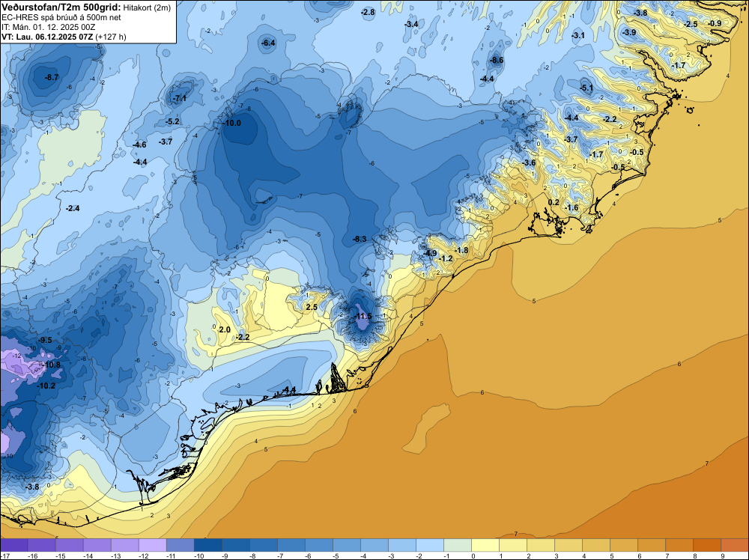Screen dimensions: 749x560
Task: Click the -10.2 temperature label
Action: pos(46,386)
